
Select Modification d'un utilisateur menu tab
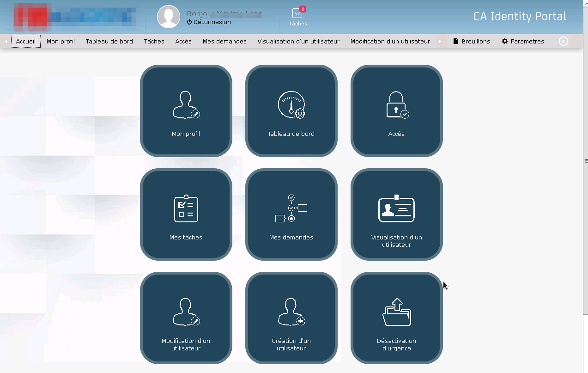[390, 41]
